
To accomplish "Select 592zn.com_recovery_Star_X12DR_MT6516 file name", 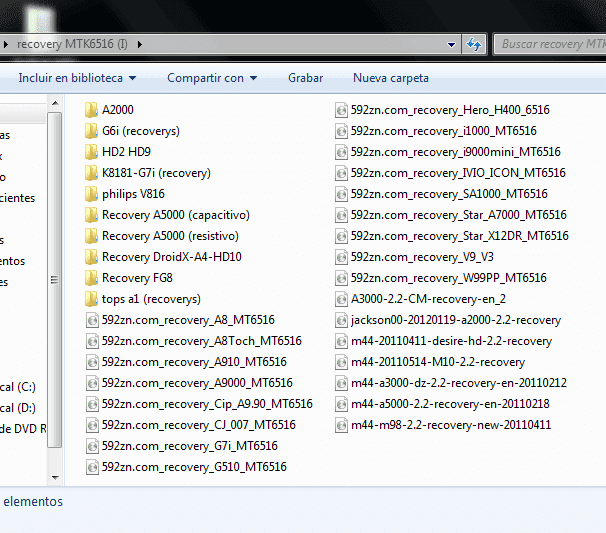I will point(460,236).
